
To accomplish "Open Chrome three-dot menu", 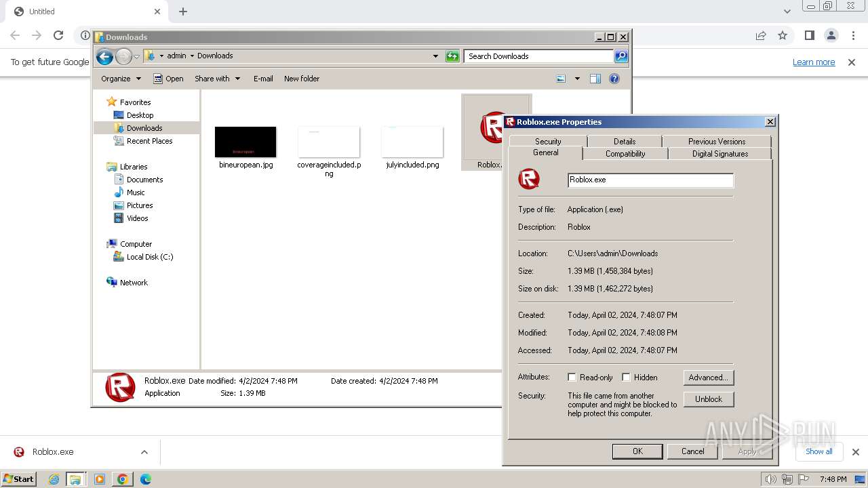I will [853, 35].
